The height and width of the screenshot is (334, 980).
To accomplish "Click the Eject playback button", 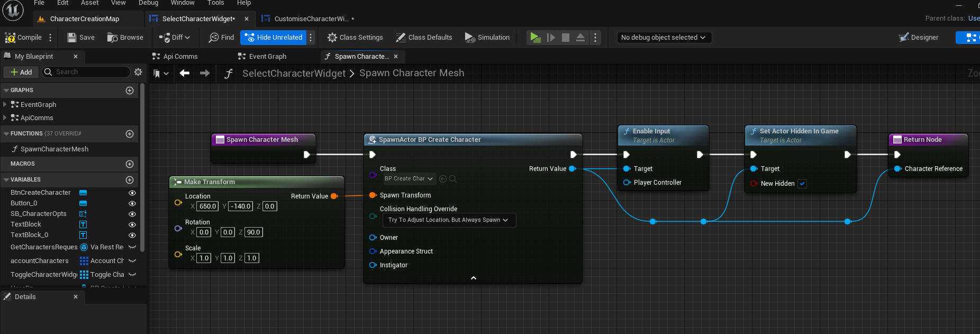I will (580, 38).
